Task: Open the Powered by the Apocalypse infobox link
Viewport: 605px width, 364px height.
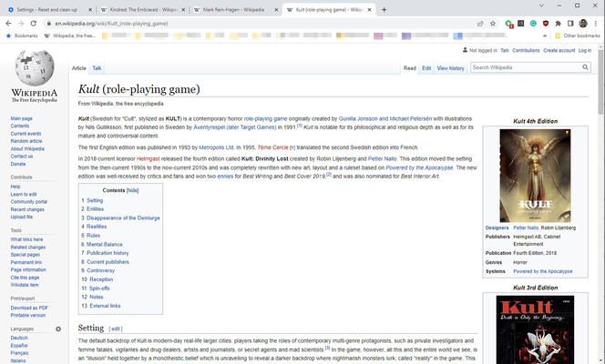Action: pos(542,271)
